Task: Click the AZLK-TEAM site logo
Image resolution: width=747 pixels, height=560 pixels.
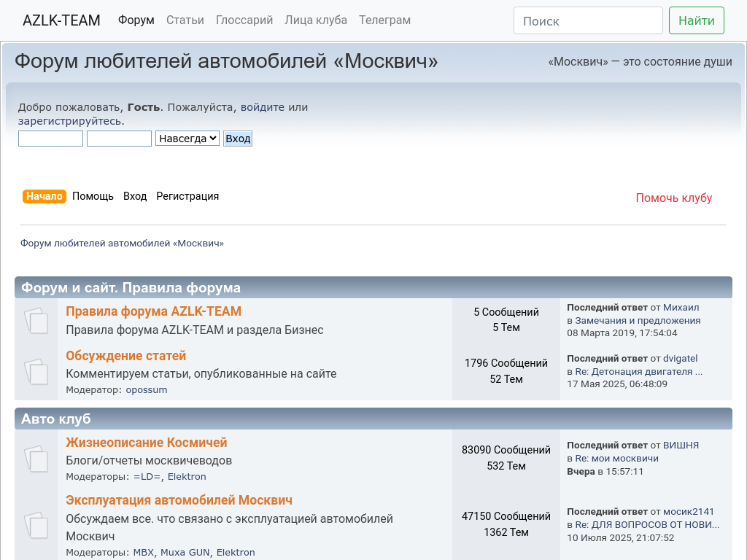Action: (x=61, y=20)
